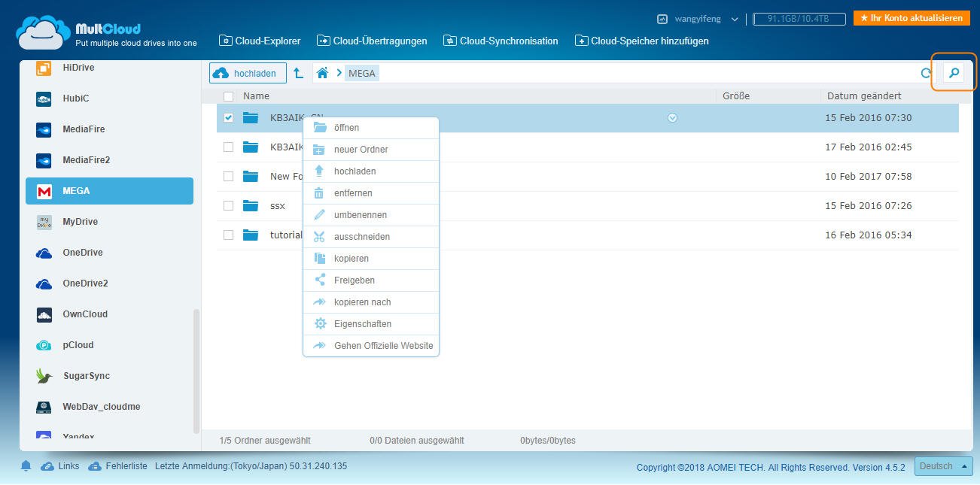Open the Deutsch language selector
Viewport: 980px width, 485px height.
click(944, 466)
